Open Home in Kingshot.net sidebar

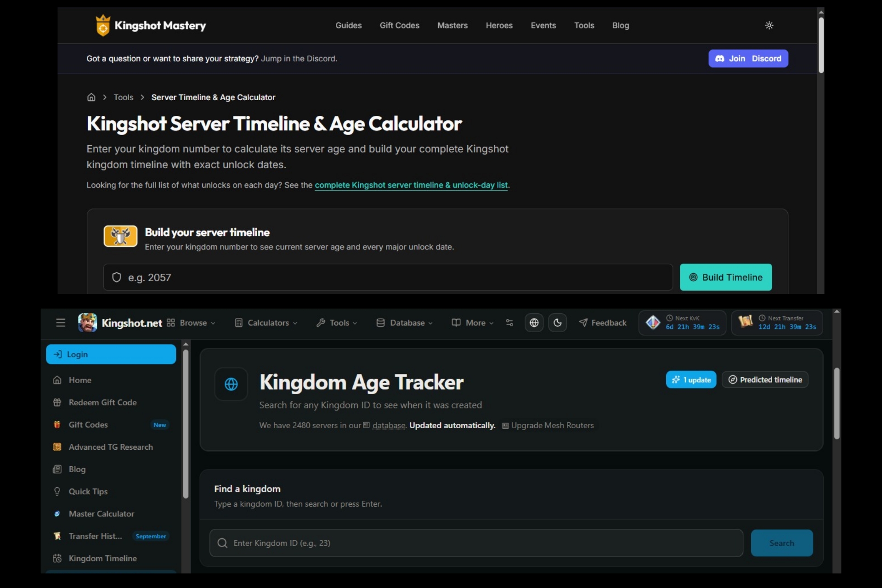tap(80, 380)
